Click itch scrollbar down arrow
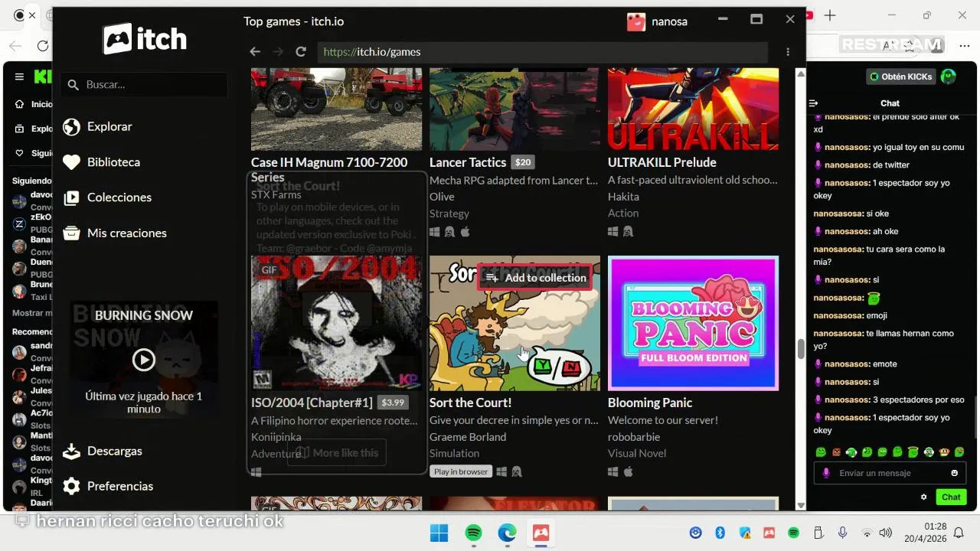This screenshot has height=551, width=980. [801, 505]
